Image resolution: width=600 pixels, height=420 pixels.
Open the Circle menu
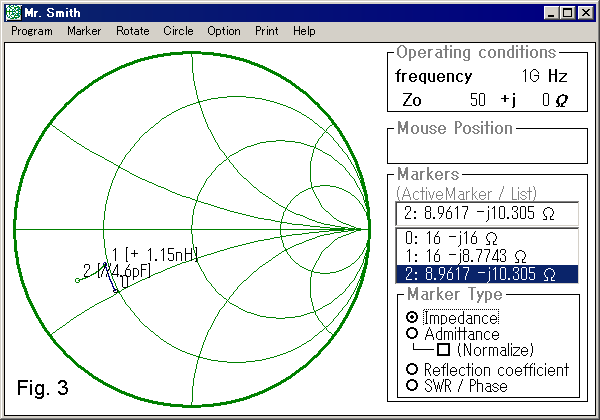[x=178, y=31]
